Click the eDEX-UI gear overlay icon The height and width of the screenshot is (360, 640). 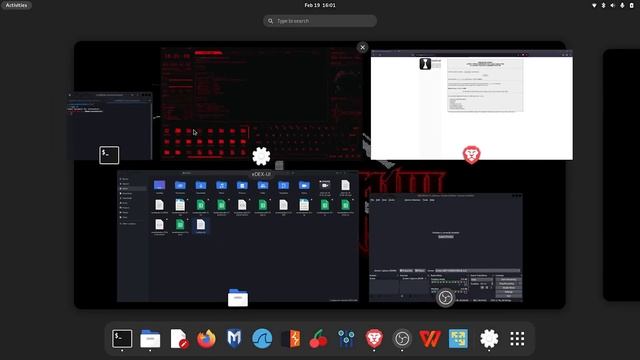tap(261, 156)
